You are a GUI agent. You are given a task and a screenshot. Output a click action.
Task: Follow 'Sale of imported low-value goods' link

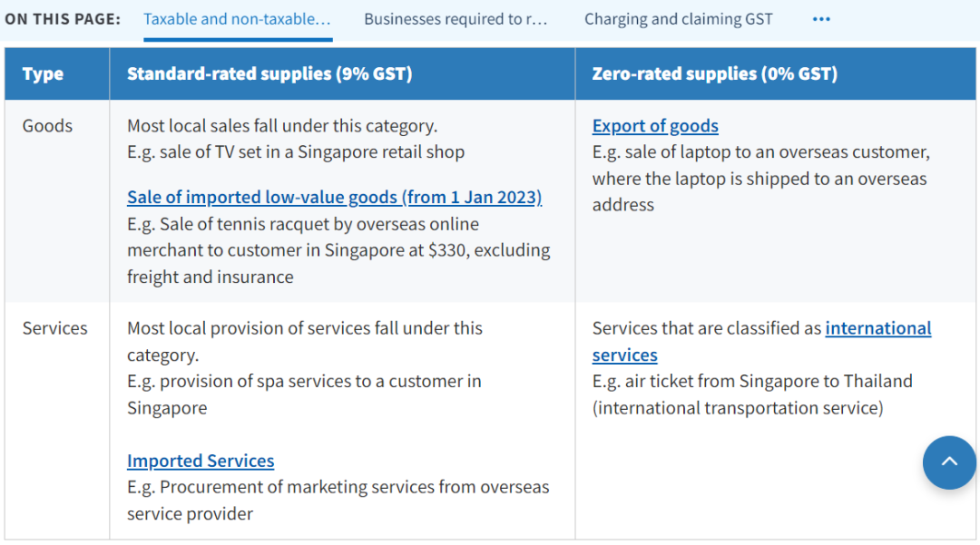(334, 198)
